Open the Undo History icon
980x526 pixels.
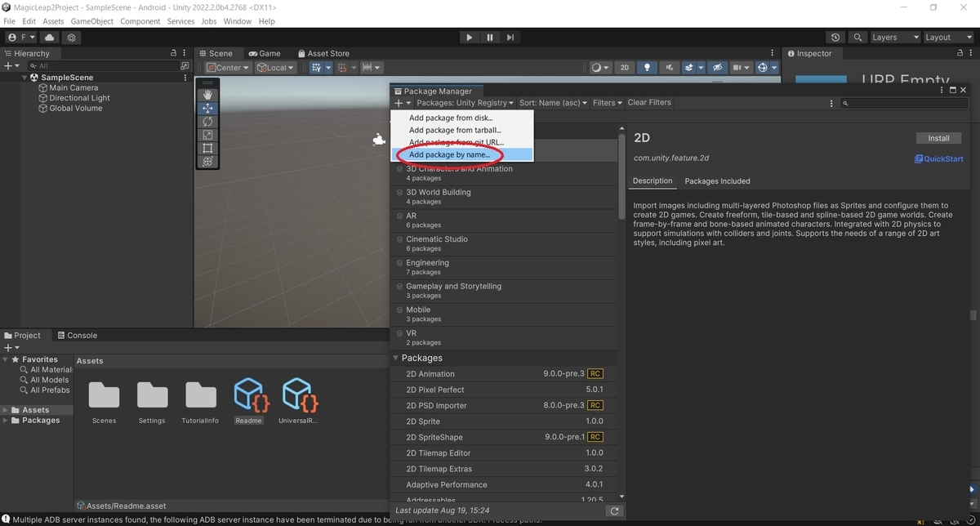coord(835,38)
